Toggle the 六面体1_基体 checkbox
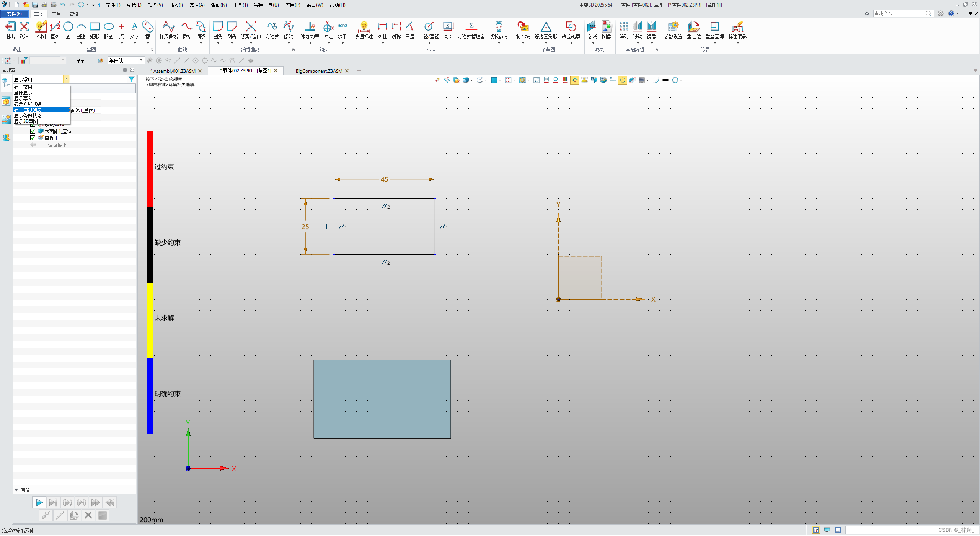Screen dimensions: 980x536 click(x=33, y=131)
